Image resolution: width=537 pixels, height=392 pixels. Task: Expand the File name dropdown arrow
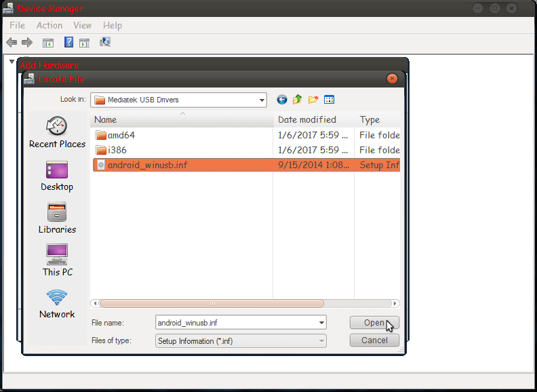[x=321, y=323]
